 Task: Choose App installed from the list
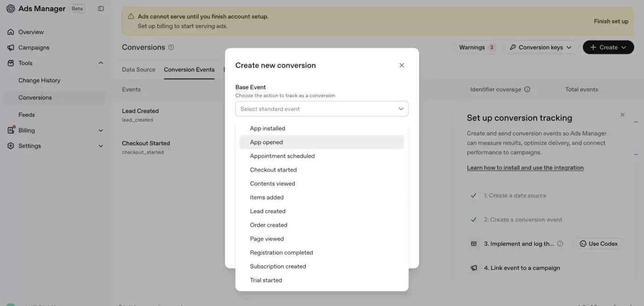tap(322, 128)
